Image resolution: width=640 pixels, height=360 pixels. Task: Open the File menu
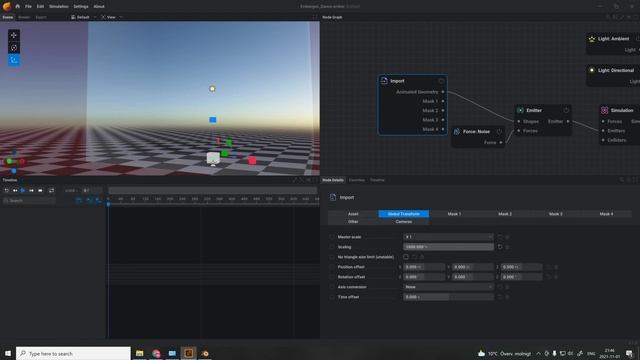28,7
